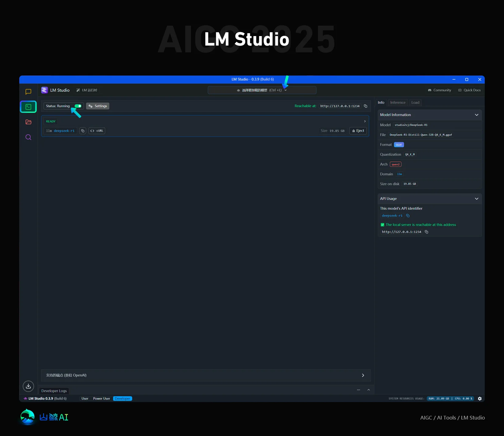This screenshot has width=504, height=436.
Task: Collapse the Model Information section
Action: pyautogui.click(x=477, y=115)
